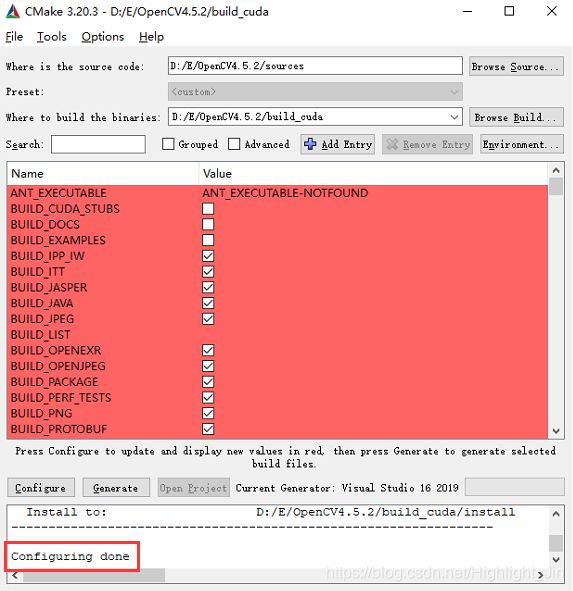Viewport: 573px width, 591px height.
Task: Click the CMake logo icon in title bar
Action: point(12,12)
